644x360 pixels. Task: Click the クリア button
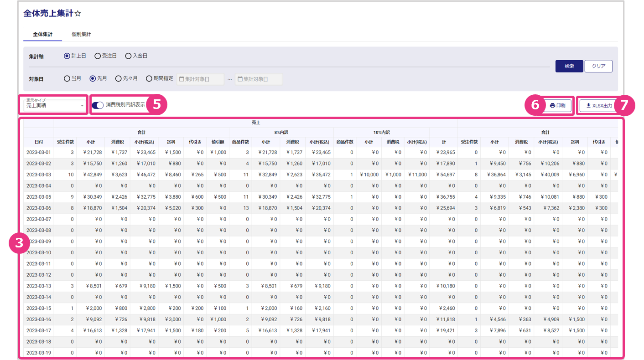[598, 66]
